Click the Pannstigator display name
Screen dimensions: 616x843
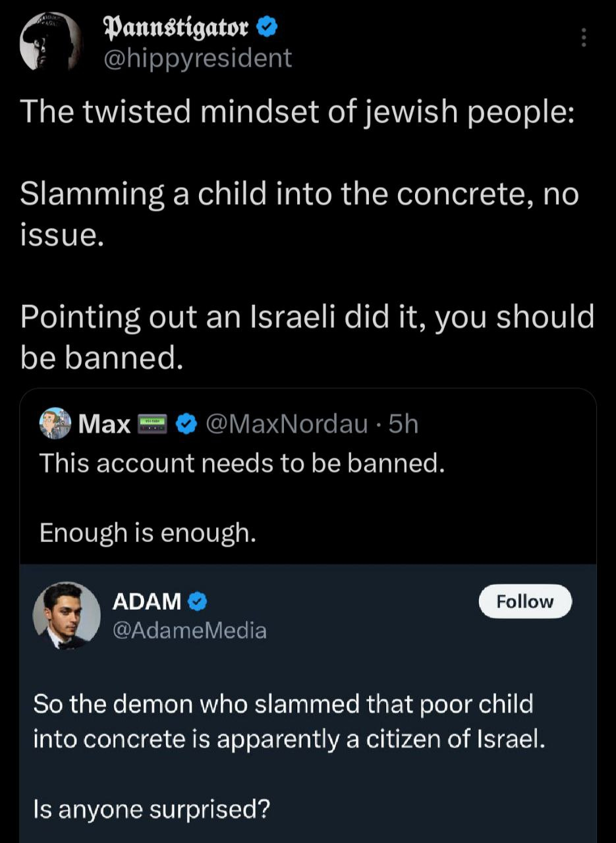176,28
